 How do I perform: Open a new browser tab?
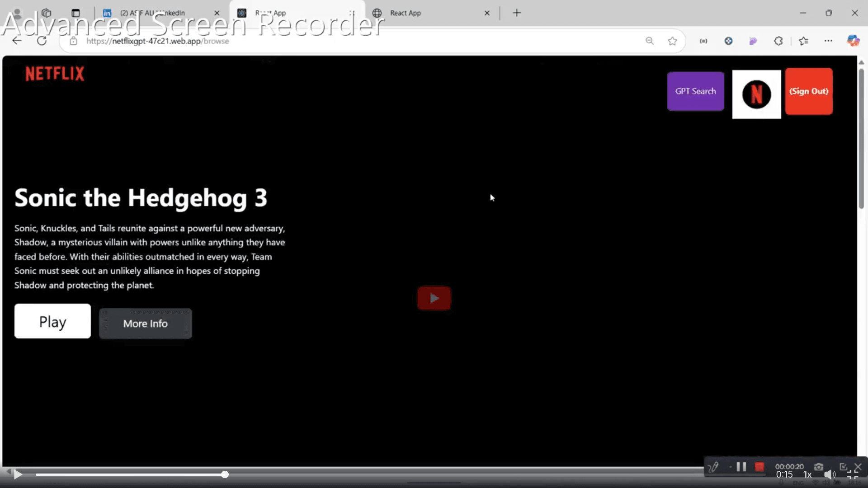point(517,13)
